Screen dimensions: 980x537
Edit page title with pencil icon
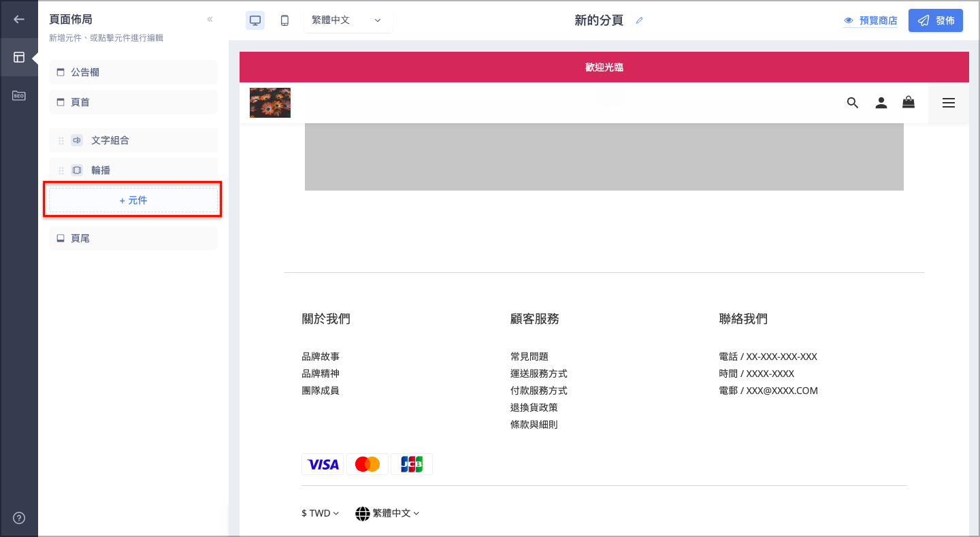pos(639,20)
